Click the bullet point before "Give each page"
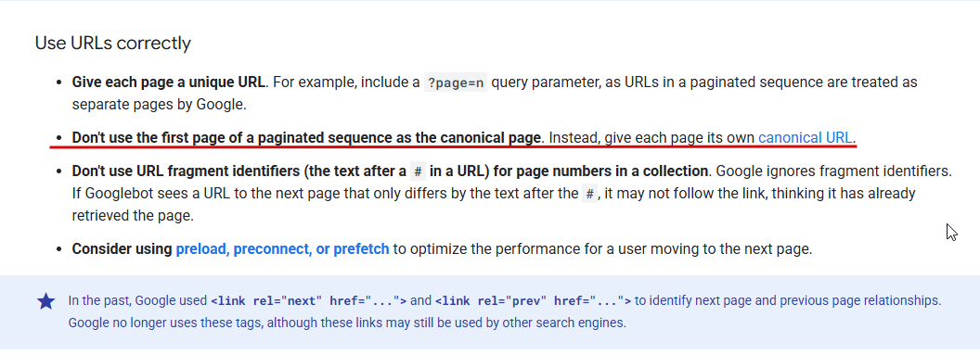The height and width of the screenshot is (355, 980). (58, 82)
